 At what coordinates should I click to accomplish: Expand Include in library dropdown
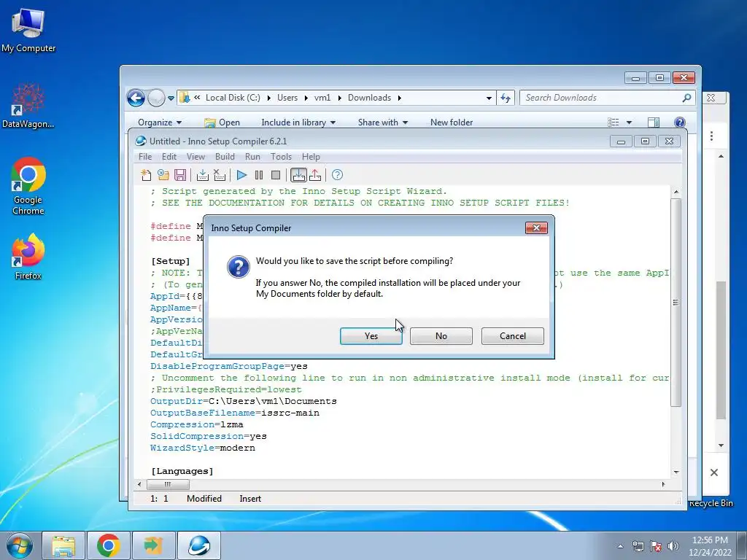click(298, 122)
